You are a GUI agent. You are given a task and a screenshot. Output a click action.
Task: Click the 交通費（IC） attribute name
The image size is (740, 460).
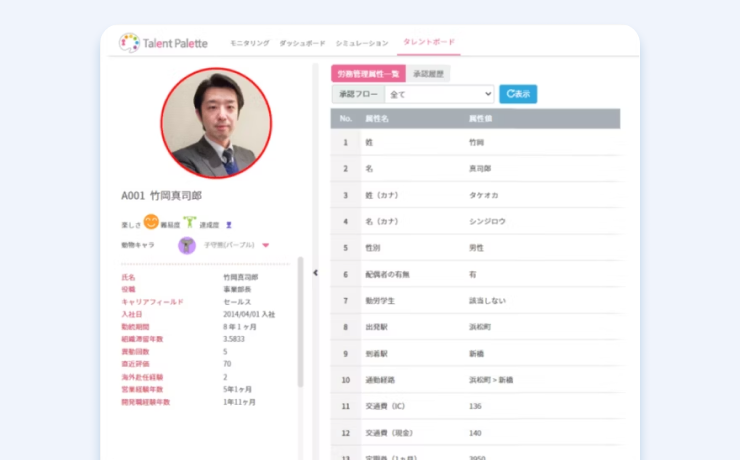pyautogui.click(x=385, y=406)
